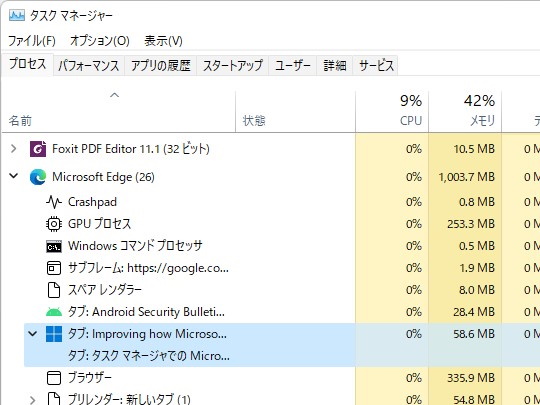This screenshot has height=405, width=540.
Task: Expand the Foxit PDF Editor 11.1 group
Action: pyautogui.click(x=14, y=149)
